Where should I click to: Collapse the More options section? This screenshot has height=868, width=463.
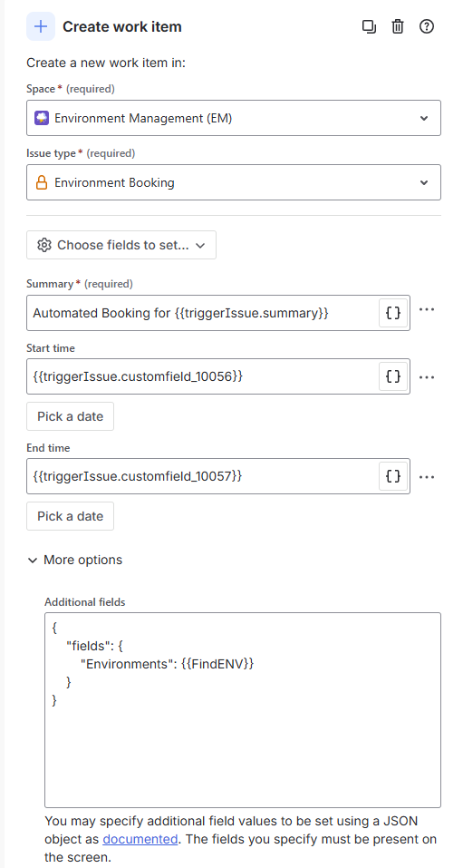[74, 560]
